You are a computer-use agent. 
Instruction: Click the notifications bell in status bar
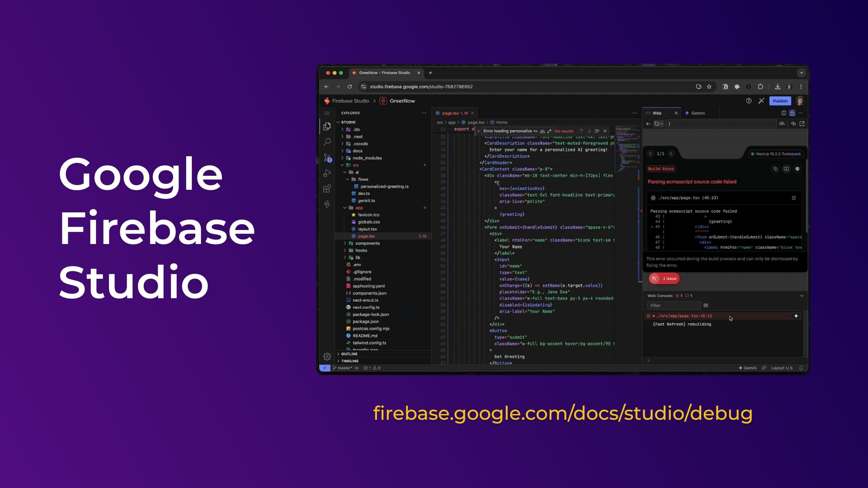[x=801, y=368]
